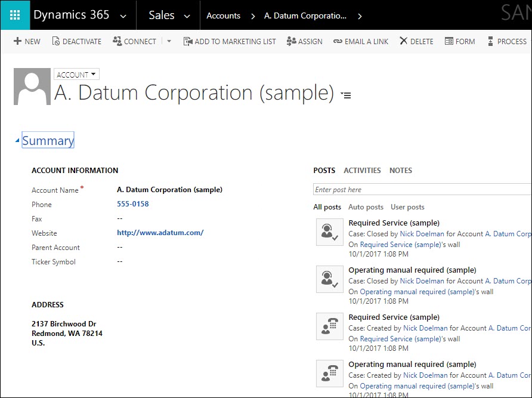The width and height of the screenshot is (532, 398).
Task: Open Required Service (sample) wall link in first post
Action: 400,244
